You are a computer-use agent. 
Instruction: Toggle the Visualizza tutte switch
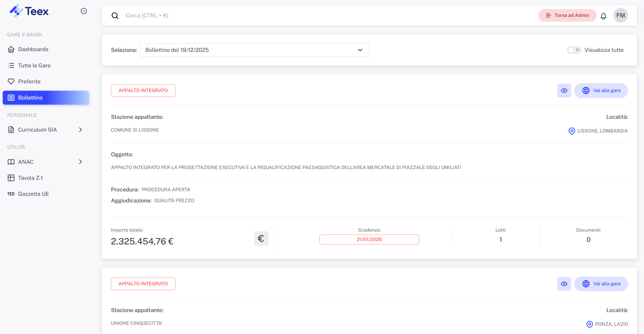[574, 50]
